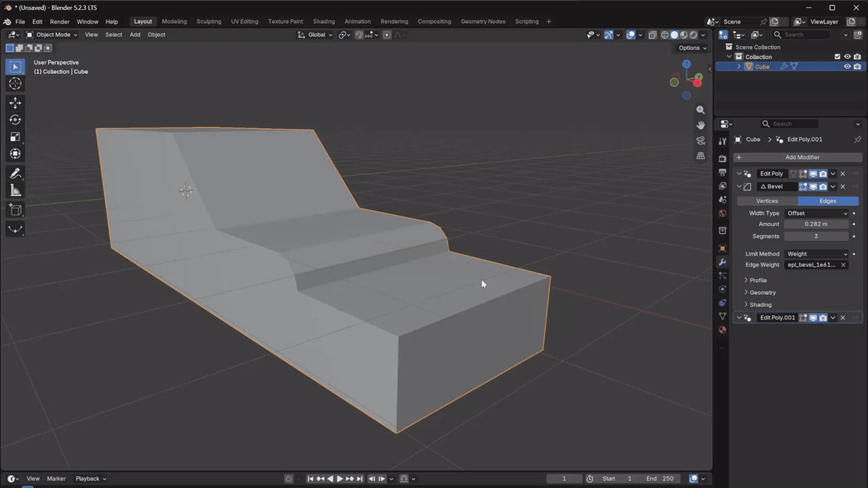This screenshot has width=868, height=488.
Task: Open the Render properties tab icon
Action: tap(722, 159)
